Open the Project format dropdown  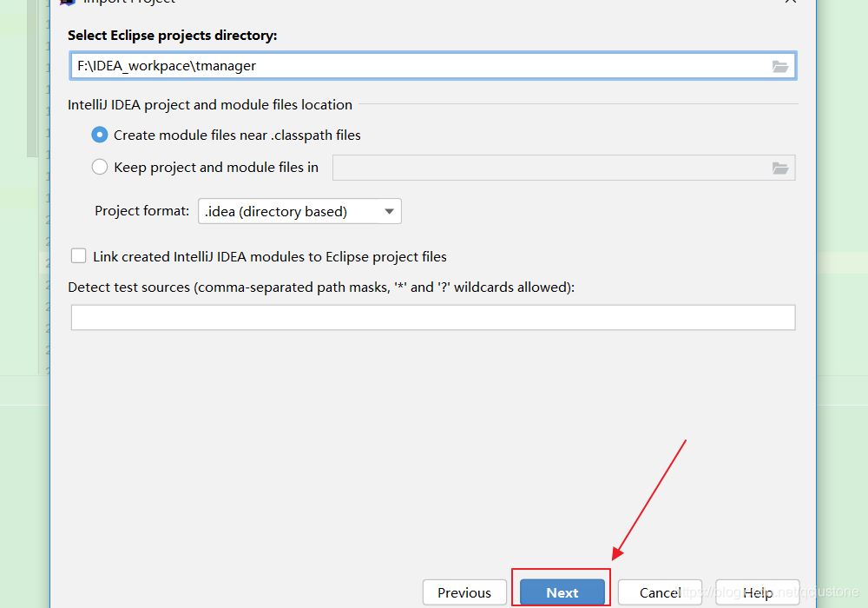299,211
